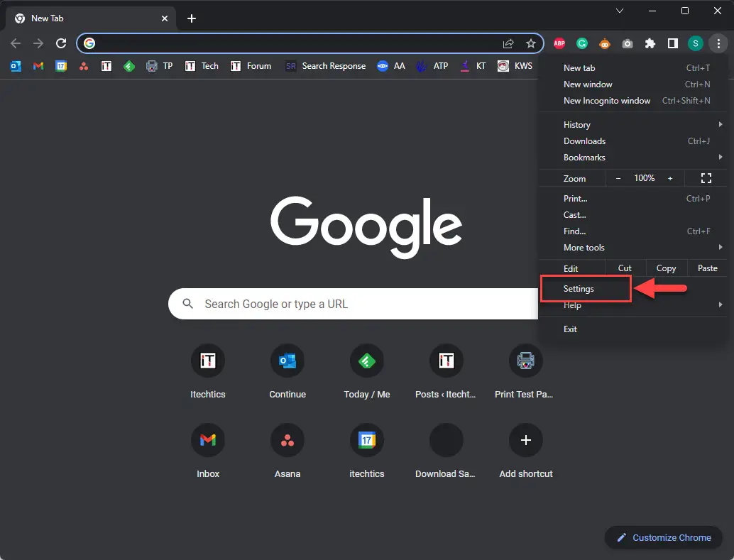Open the Print Test Pa... shortcut tile
Image resolution: width=734 pixels, height=560 pixels.
tap(525, 371)
